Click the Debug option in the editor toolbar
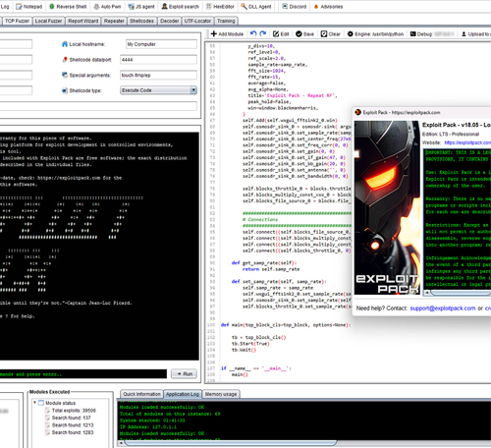Image resolution: width=491 pixels, height=448 pixels. coord(432,34)
